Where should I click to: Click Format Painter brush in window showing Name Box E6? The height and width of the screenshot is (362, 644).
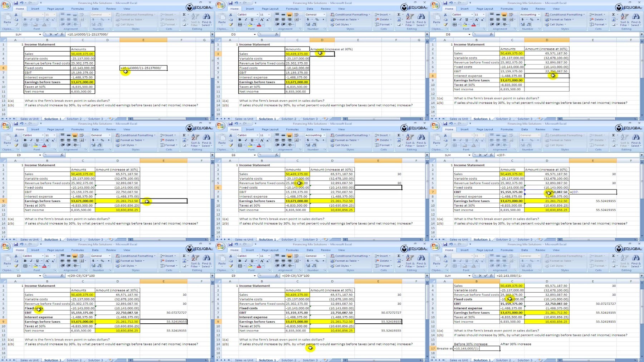click(230, 145)
